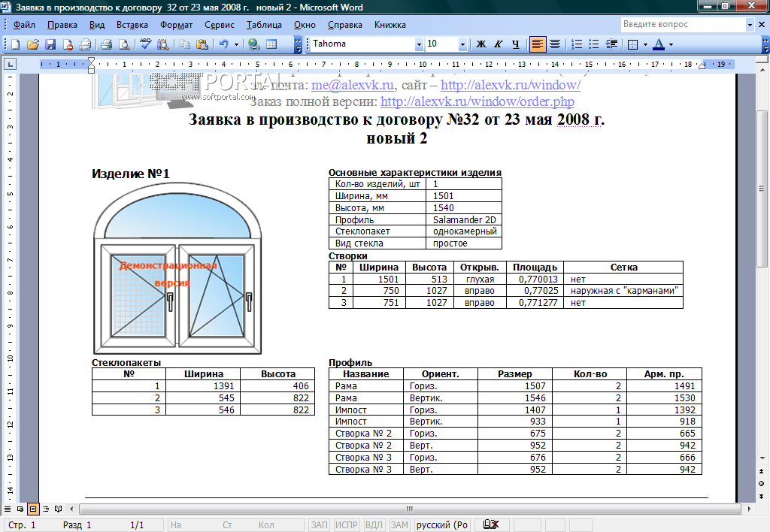Toggle underline formatting (Ч)
Image resolution: width=770 pixels, height=532 pixels.
pos(515,44)
